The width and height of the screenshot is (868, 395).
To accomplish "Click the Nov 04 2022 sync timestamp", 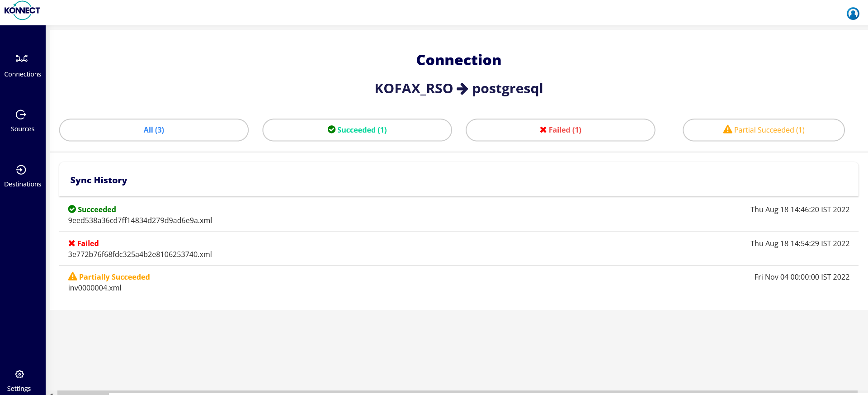I will [x=802, y=277].
